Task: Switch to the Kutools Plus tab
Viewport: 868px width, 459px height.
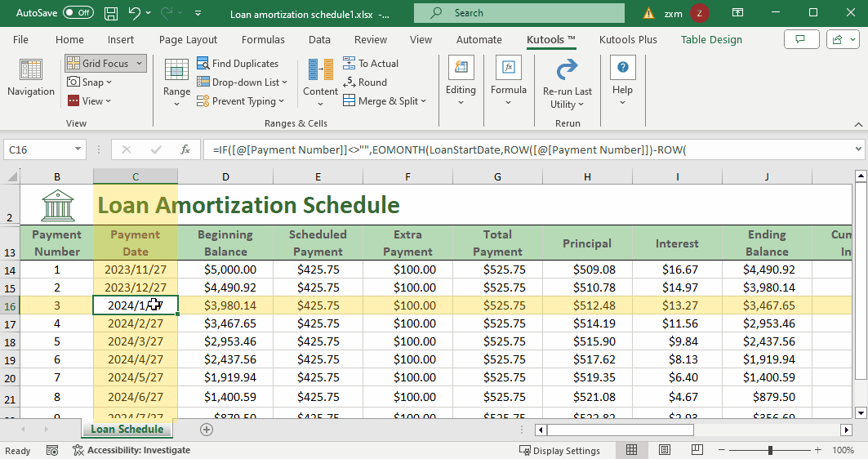Action: pyautogui.click(x=628, y=40)
